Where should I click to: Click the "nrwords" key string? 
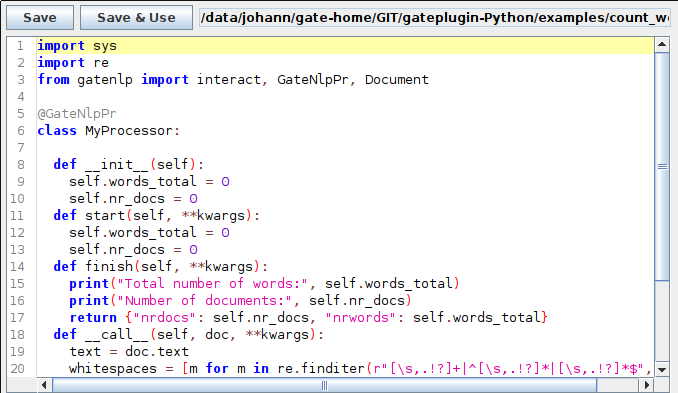coord(360,318)
